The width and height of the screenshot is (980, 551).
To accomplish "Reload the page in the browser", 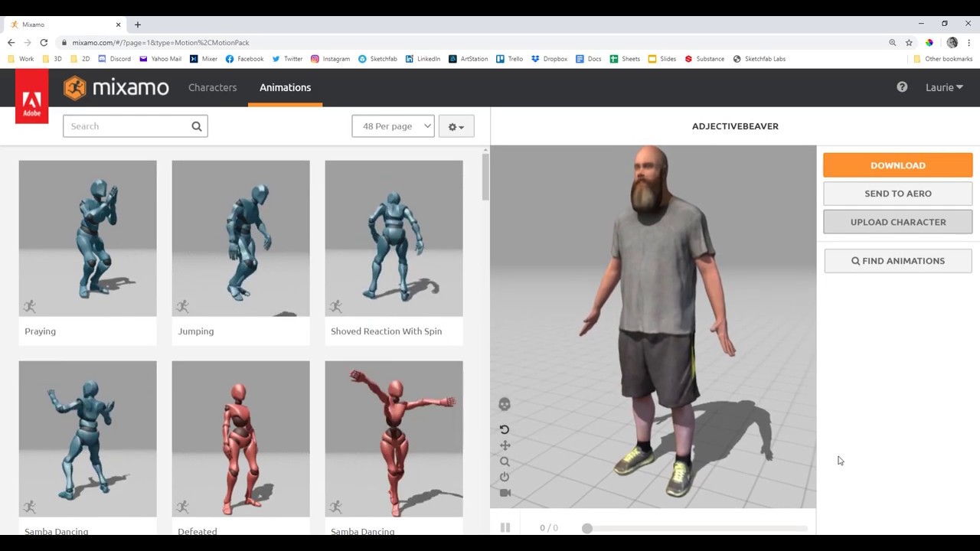I will pos(44,43).
